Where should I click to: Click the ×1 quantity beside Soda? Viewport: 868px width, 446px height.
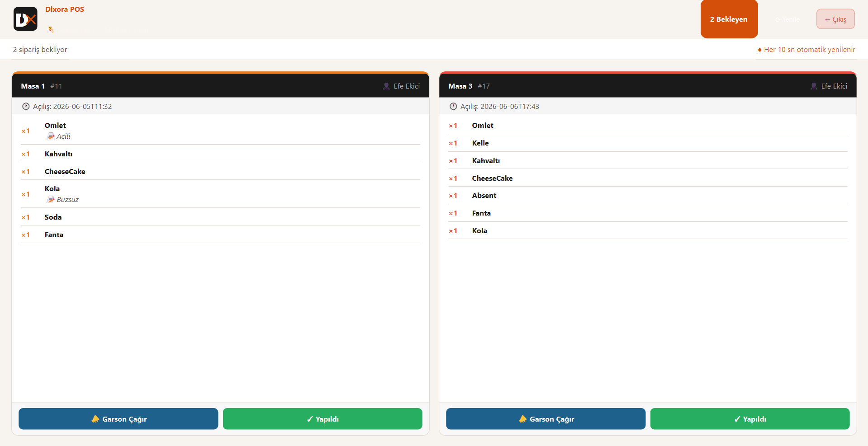(x=25, y=217)
